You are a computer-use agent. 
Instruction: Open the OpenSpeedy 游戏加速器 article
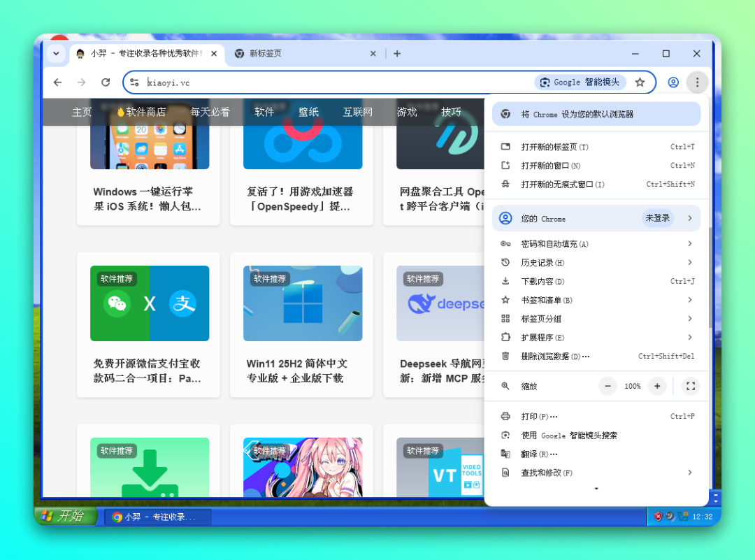pyautogui.click(x=300, y=199)
